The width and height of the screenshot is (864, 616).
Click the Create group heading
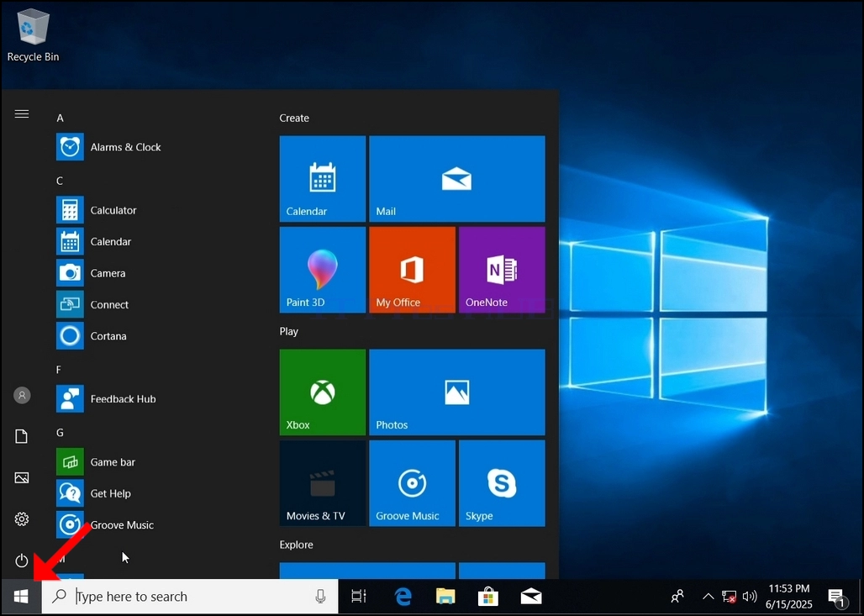coord(294,118)
